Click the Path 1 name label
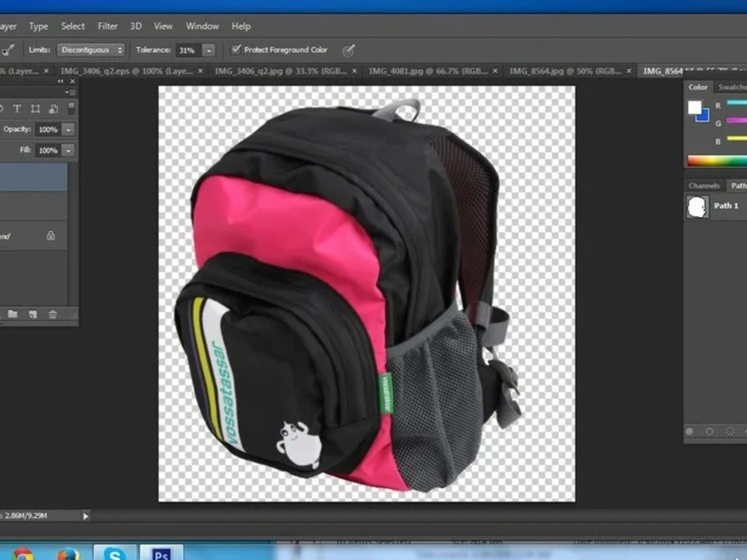Image resolution: width=747 pixels, height=560 pixels. click(x=726, y=206)
